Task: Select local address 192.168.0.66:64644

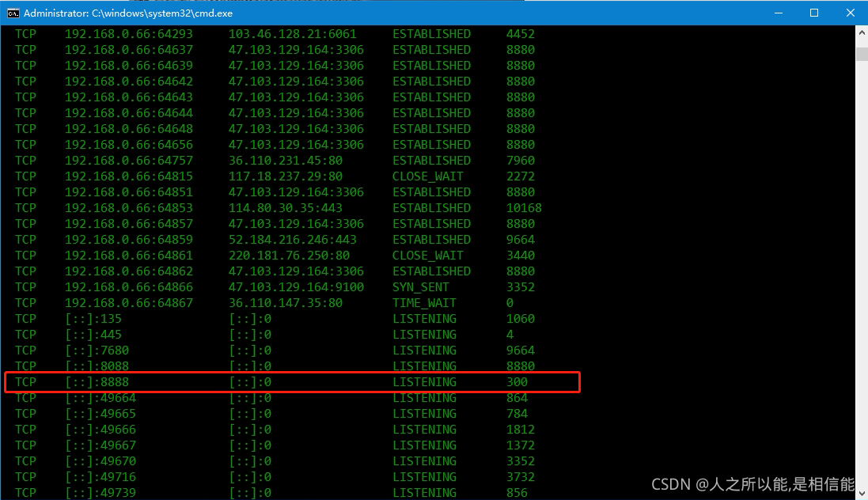Action: click(x=129, y=113)
